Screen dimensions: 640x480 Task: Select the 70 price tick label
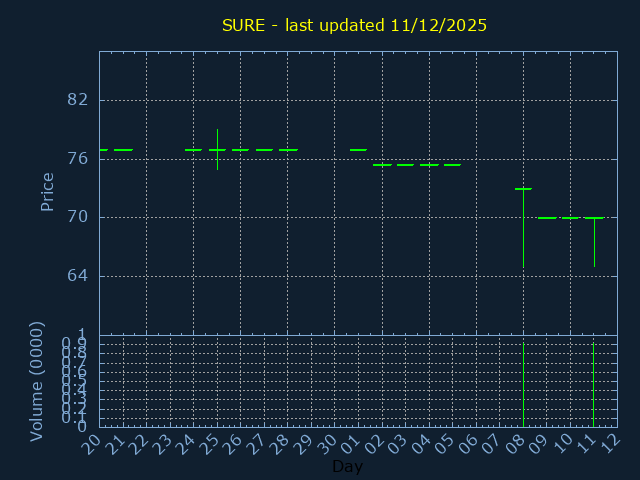click(78, 217)
